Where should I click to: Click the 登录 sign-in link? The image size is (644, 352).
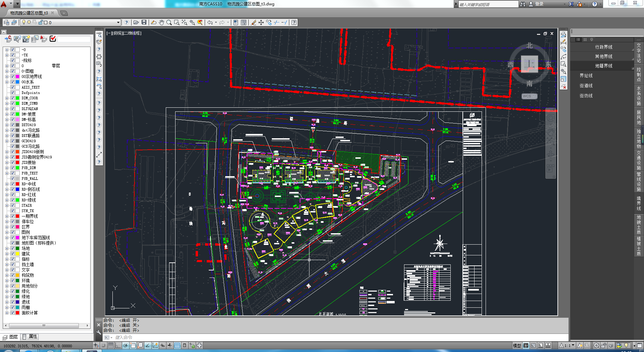[539, 4]
